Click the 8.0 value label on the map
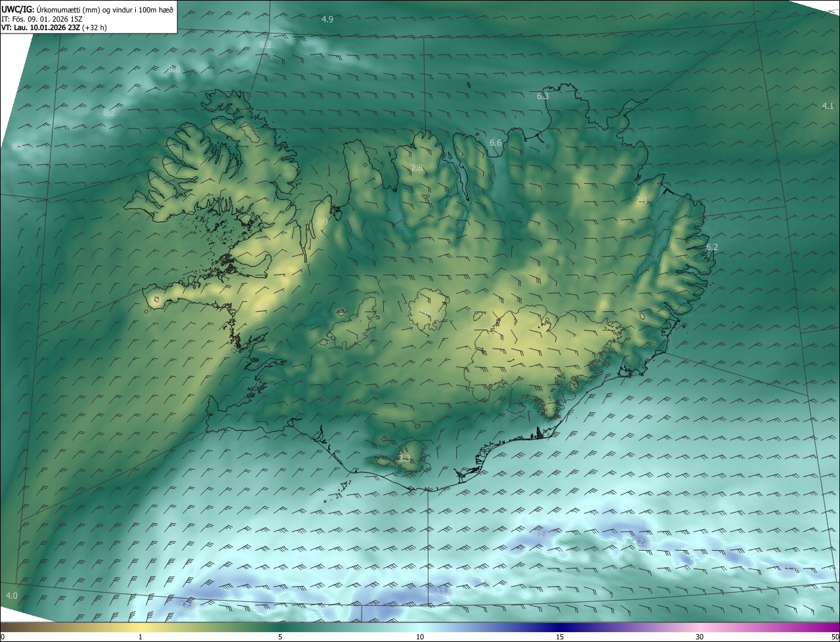This screenshot has width=840, height=642. 174,69
